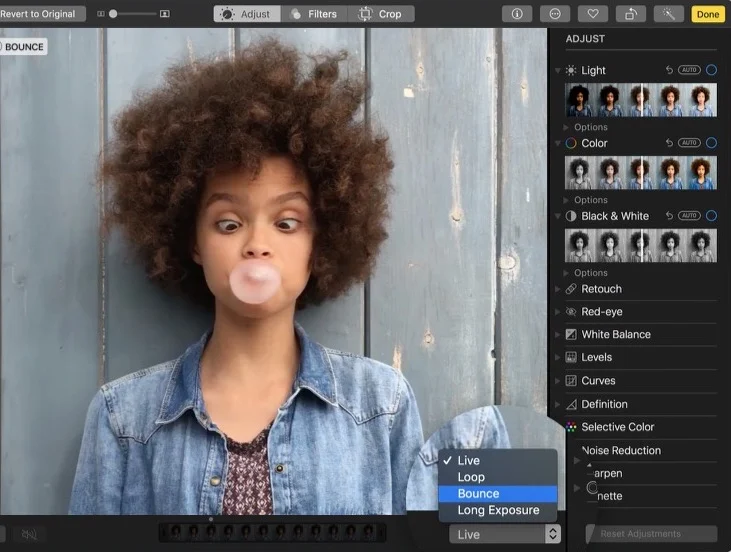Mark photo as favorite with heart icon
The width and height of the screenshot is (731, 552).
[593, 14]
